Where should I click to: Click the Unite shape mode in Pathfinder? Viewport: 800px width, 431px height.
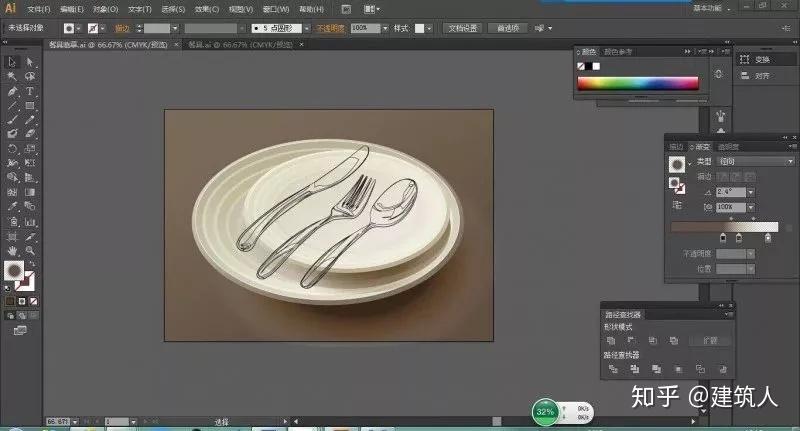(611, 340)
